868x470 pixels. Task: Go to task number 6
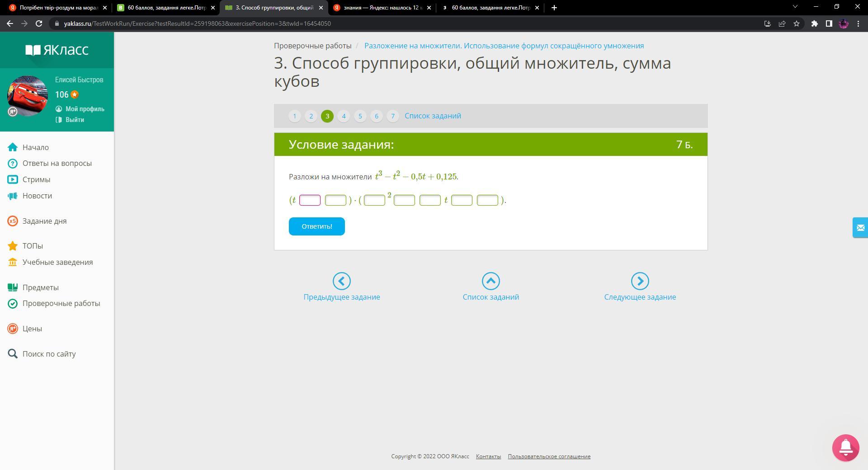377,116
